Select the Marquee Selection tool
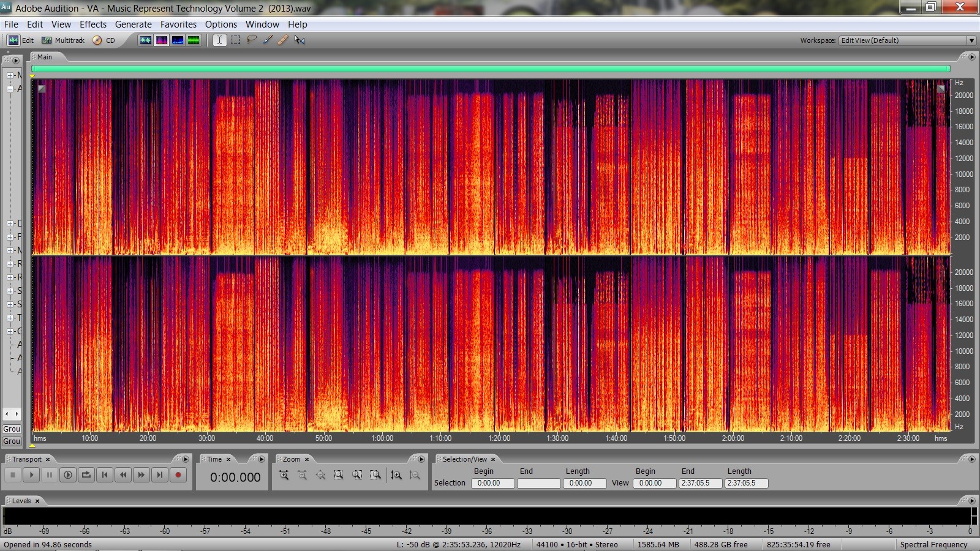The height and width of the screenshot is (551, 980). pyautogui.click(x=235, y=40)
